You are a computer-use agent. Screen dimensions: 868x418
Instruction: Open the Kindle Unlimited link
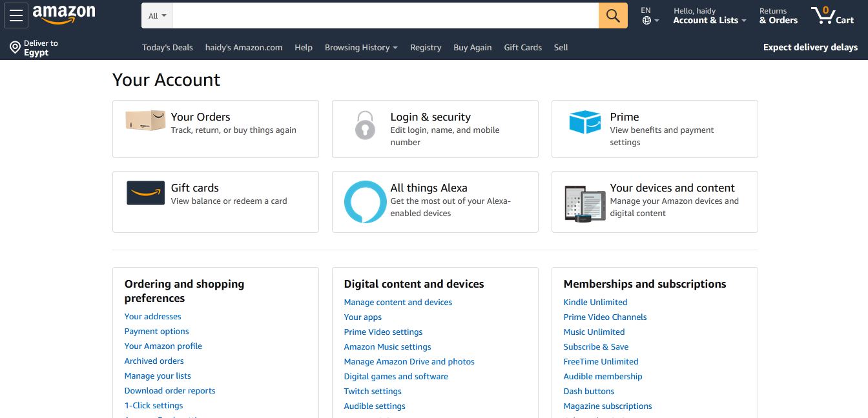[595, 302]
